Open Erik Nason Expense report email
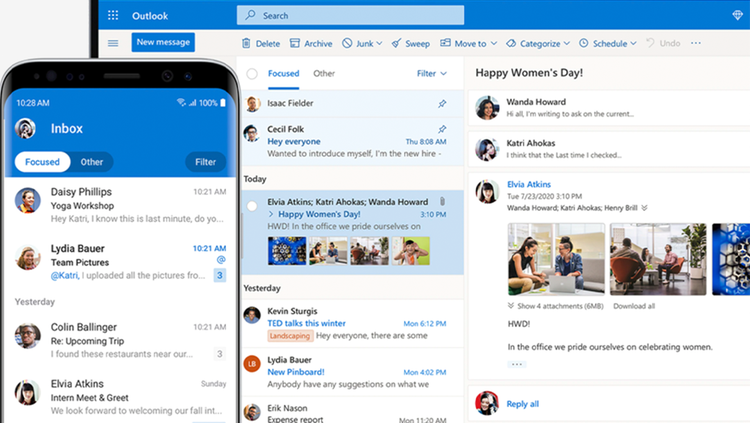The height and width of the screenshot is (423, 750). [x=353, y=412]
